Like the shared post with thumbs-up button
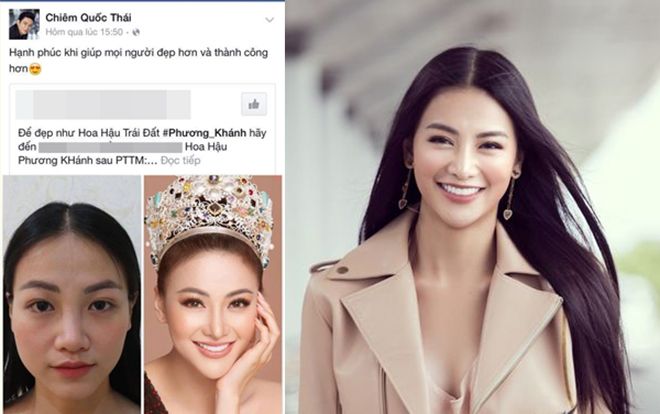Screen dimensions: 660x414 coord(254,104)
